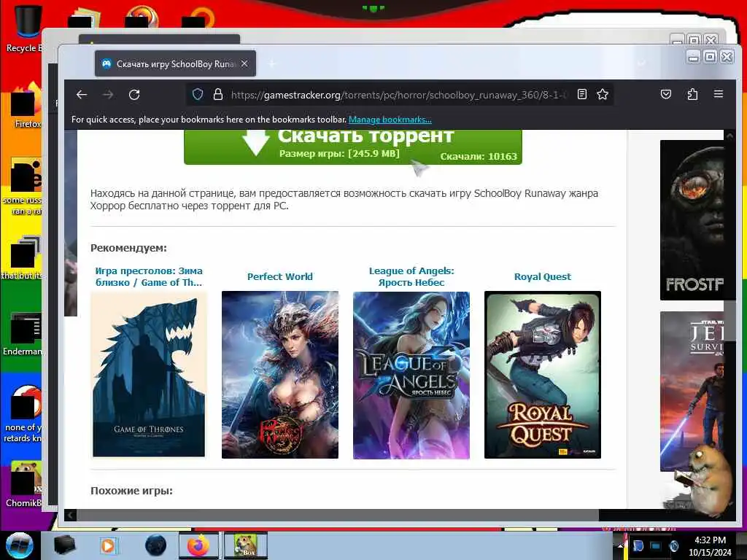The height and width of the screenshot is (560, 747).
Task: Show site security via the padlock icon
Action: coord(218,94)
